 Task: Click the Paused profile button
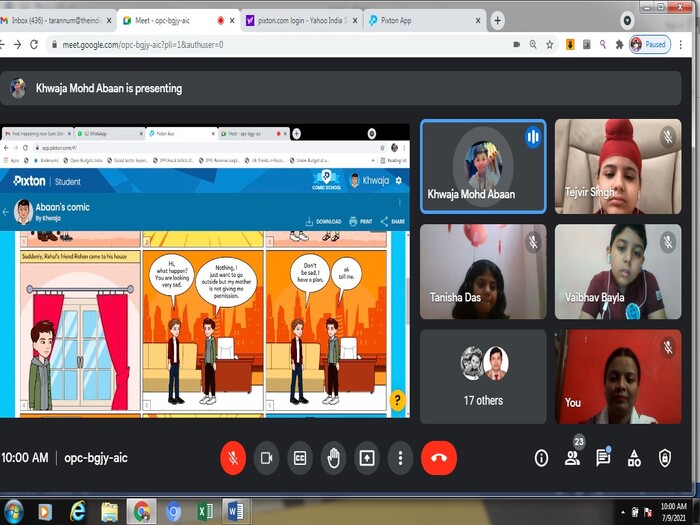click(650, 45)
